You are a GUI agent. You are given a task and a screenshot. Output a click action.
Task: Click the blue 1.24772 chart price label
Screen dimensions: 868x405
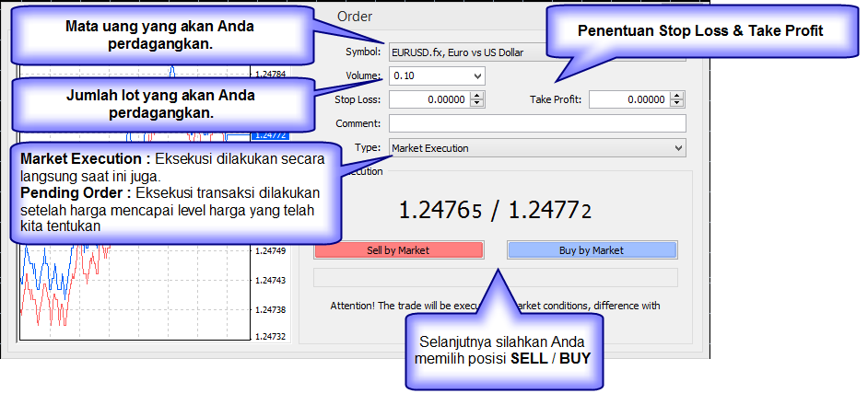click(268, 134)
